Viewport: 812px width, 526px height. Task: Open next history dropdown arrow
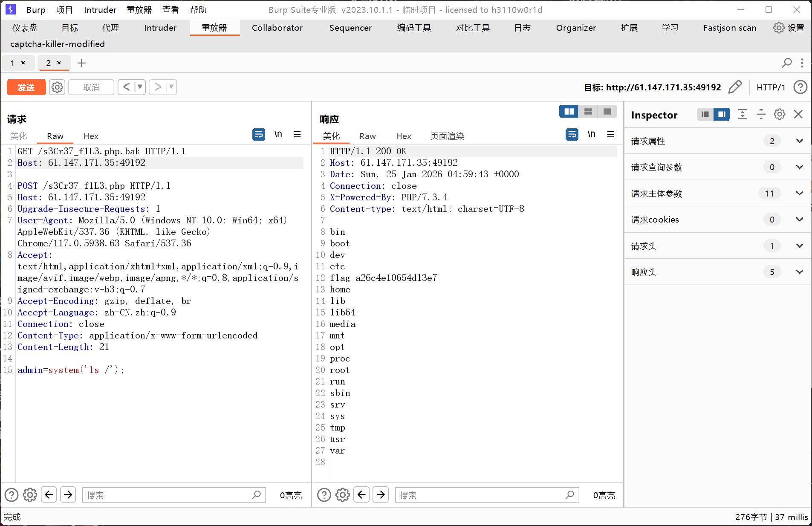171,87
